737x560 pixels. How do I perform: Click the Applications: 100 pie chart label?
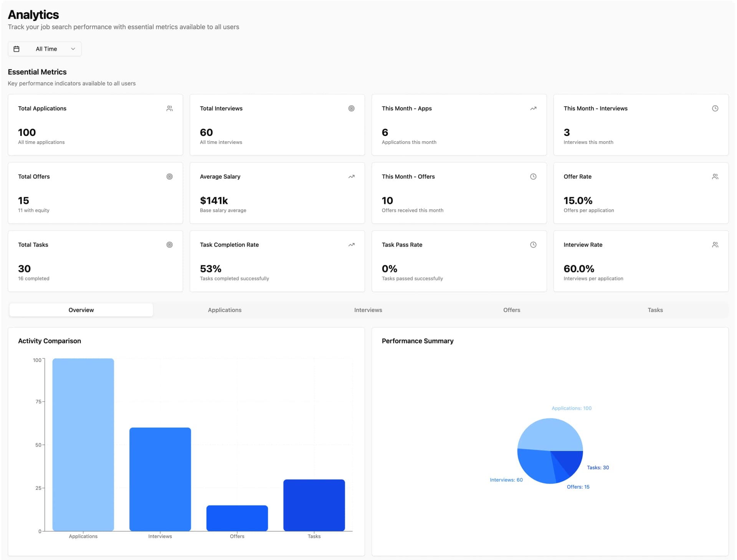pyautogui.click(x=572, y=408)
